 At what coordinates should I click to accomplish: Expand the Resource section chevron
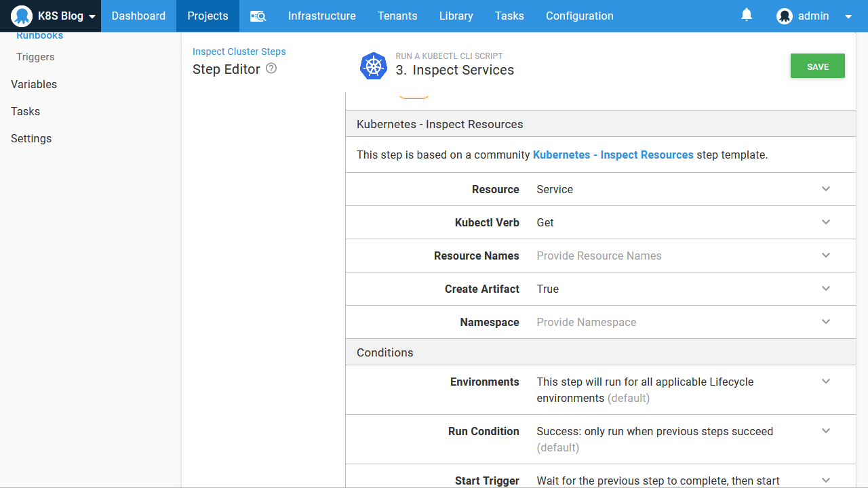826,189
